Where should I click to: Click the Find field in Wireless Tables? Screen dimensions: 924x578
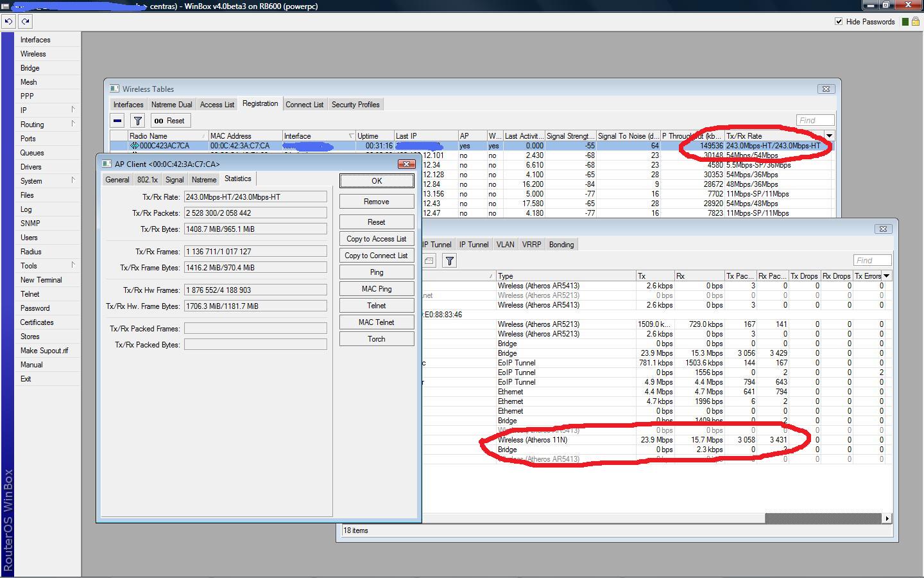pos(815,120)
